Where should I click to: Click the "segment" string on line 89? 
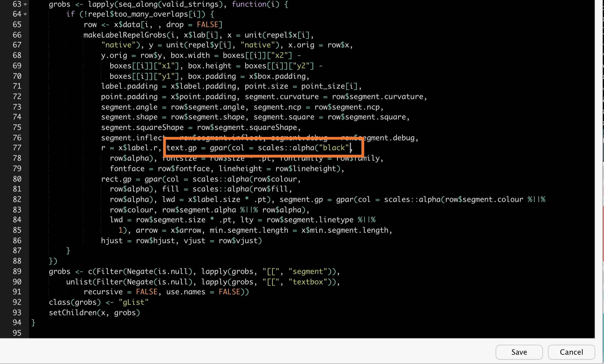tap(308, 271)
